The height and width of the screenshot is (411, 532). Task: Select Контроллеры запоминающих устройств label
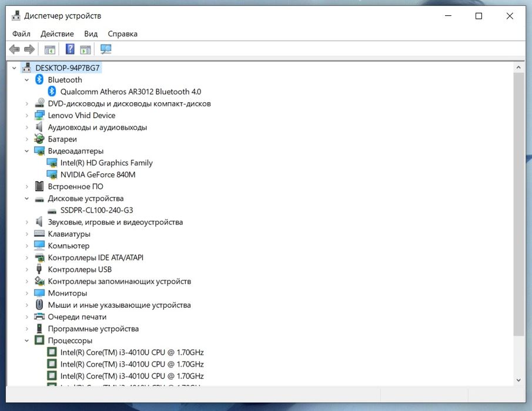click(x=119, y=281)
